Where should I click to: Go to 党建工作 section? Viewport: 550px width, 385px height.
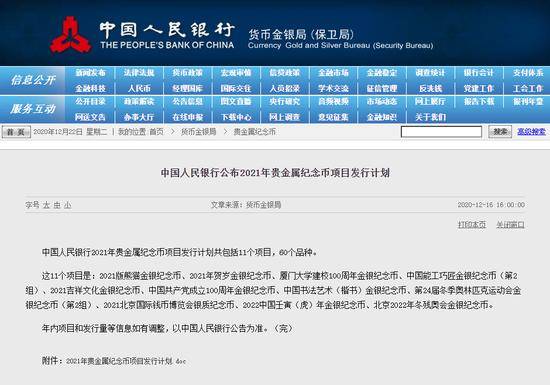[479, 88]
